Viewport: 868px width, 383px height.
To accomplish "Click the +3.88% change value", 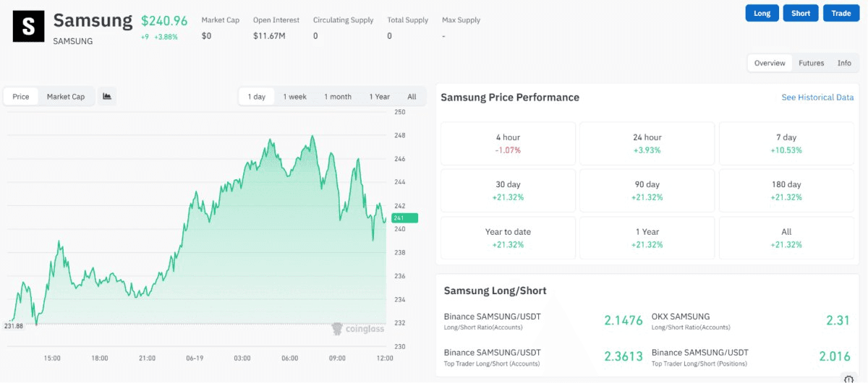I will coord(166,36).
